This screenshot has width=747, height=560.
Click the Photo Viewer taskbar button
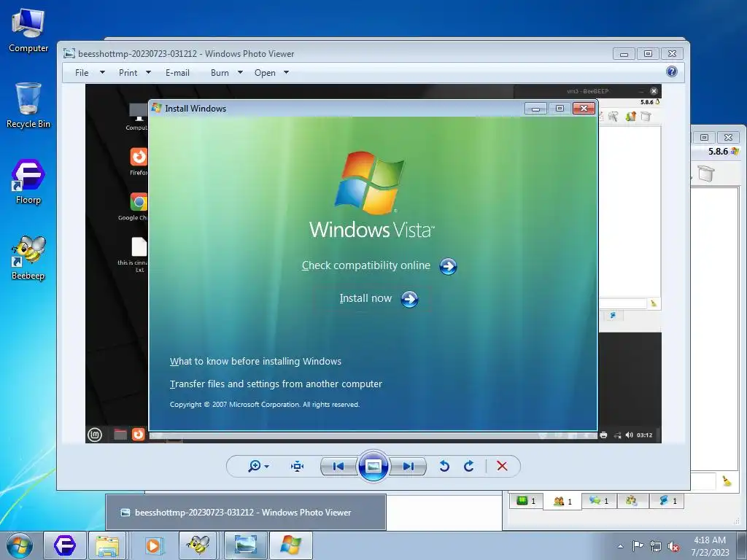(x=246, y=545)
